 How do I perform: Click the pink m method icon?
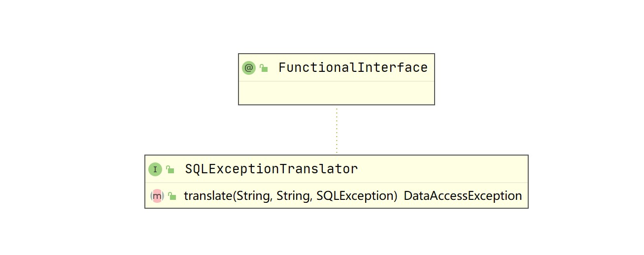coord(157,196)
